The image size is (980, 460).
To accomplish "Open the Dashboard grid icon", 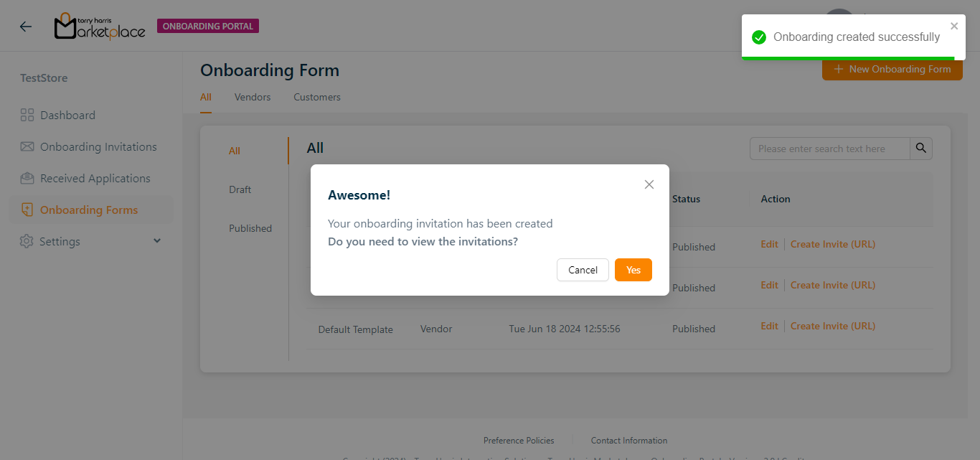I will (27, 115).
